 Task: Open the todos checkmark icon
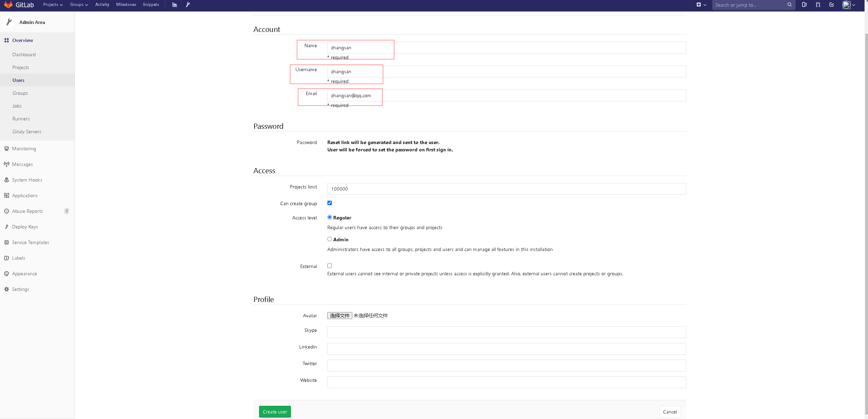tap(832, 5)
